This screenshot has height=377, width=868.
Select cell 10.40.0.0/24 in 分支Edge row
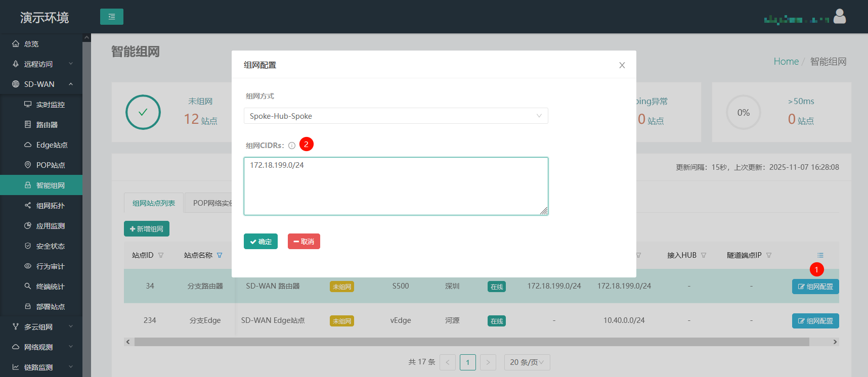(624, 320)
